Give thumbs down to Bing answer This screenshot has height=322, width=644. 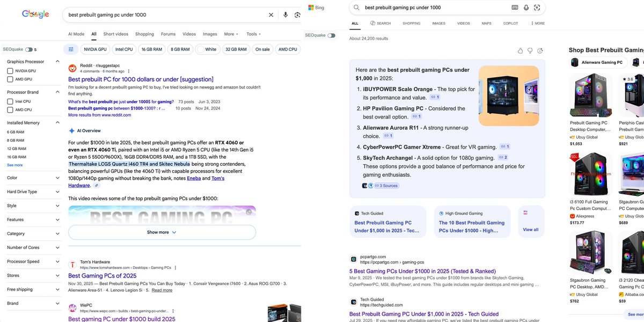click(530, 50)
